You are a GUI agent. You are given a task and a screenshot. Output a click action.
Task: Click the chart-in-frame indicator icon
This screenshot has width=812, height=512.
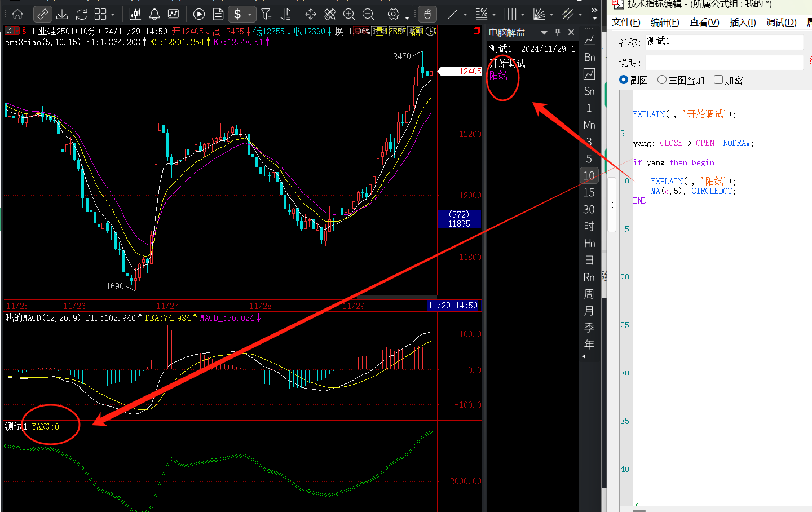click(x=174, y=14)
